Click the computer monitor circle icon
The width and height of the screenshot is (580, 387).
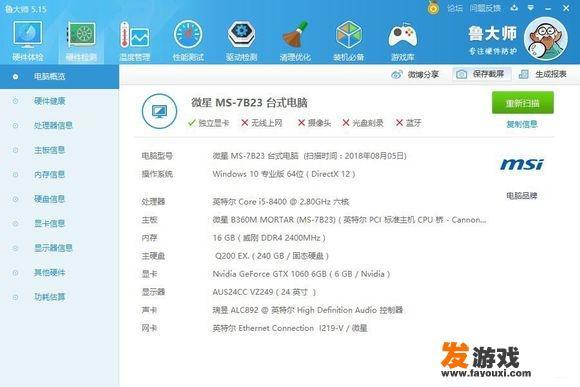pos(159,111)
